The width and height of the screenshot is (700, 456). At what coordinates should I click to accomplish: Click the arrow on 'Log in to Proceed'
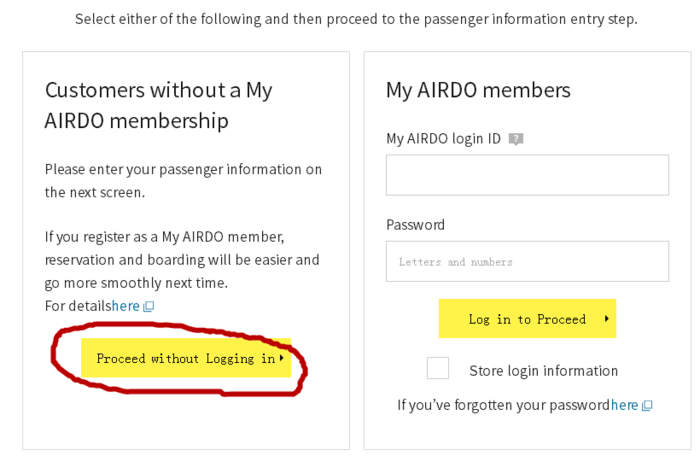[x=606, y=319]
